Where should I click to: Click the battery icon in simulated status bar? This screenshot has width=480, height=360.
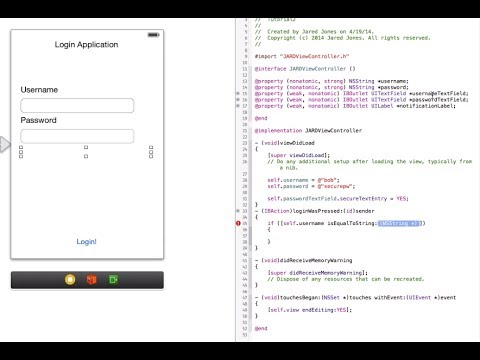pyautogui.click(x=153, y=35)
